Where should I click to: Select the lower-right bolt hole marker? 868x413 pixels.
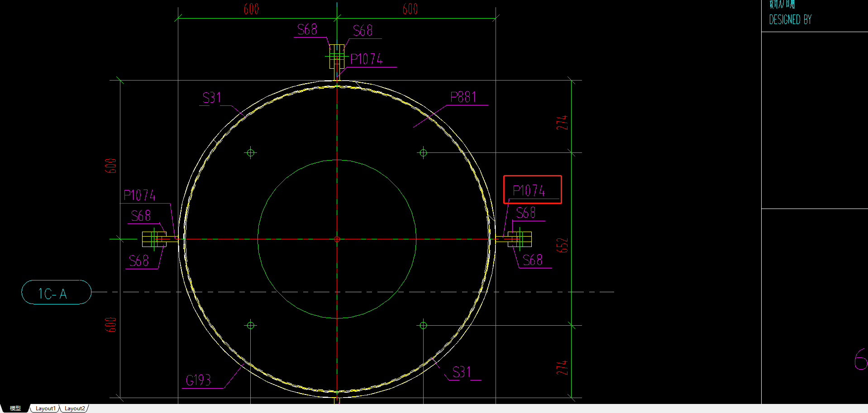pyautogui.click(x=423, y=325)
